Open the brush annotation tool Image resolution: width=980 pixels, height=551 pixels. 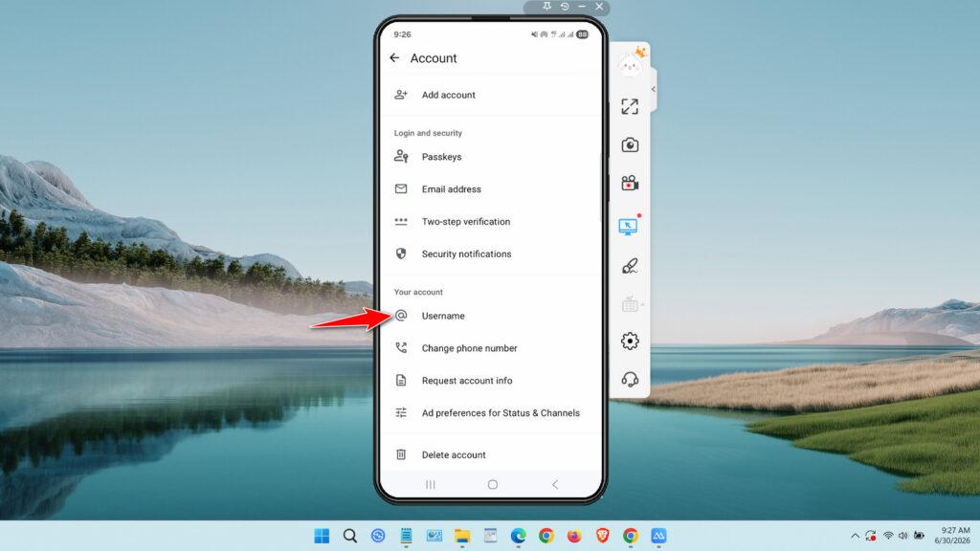pos(630,267)
